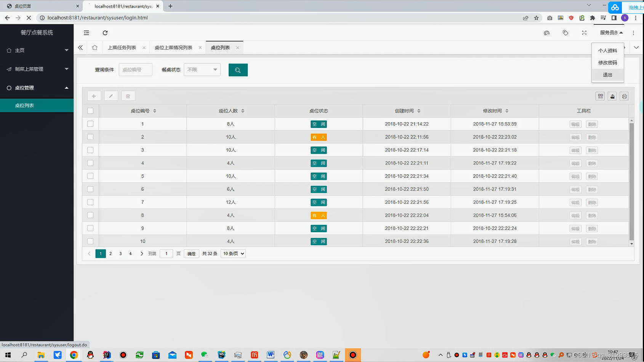Close the 上菜任务列表 tab
Image resolution: width=644 pixels, height=362 pixels.
pos(144,48)
